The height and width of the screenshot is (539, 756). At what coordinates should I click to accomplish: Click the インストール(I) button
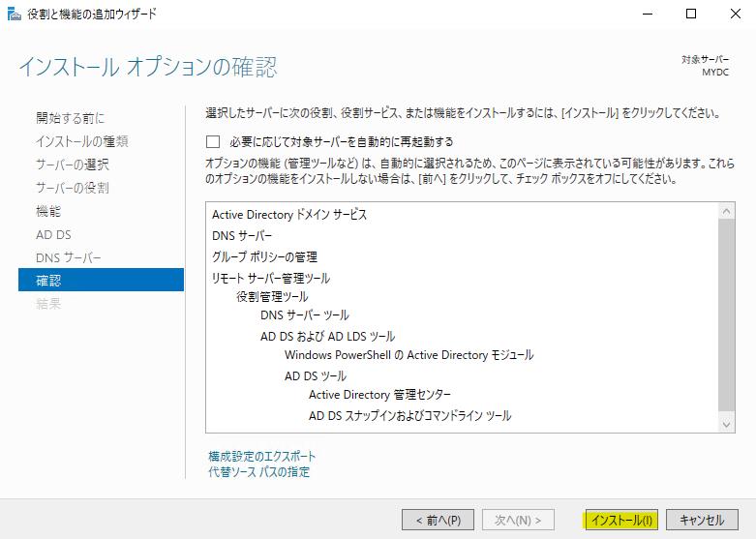click(x=621, y=520)
